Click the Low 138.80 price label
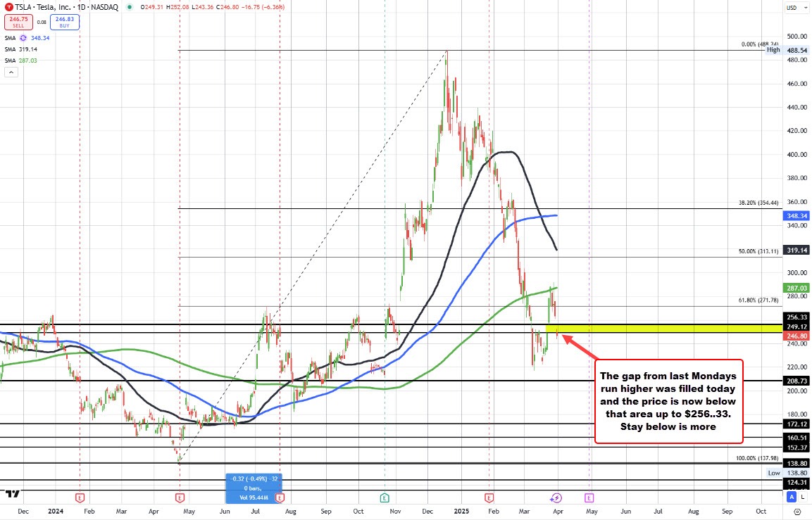 point(787,473)
